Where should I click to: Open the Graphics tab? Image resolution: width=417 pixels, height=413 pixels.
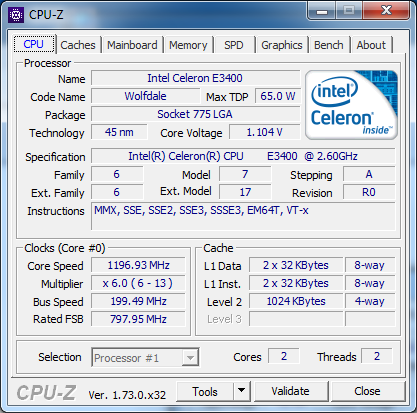point(282,45)
